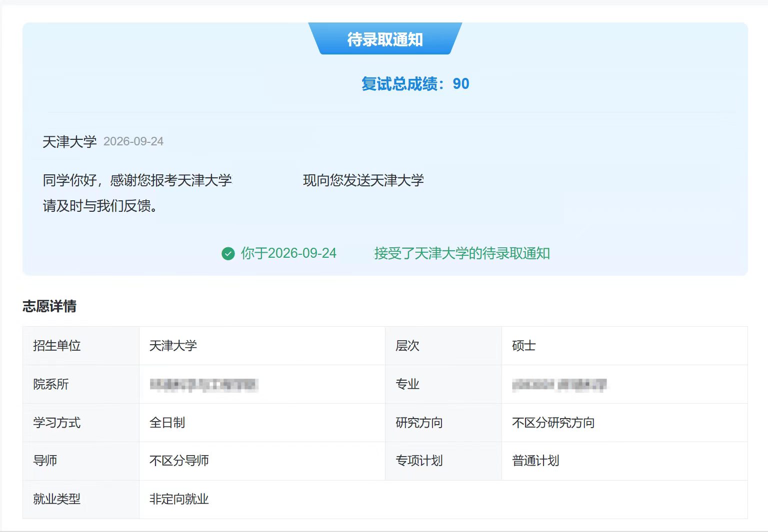The image size is (768, 532).
Task: Click green text 接受了天津大学的待录取通知
Action: tap(462, 253)
